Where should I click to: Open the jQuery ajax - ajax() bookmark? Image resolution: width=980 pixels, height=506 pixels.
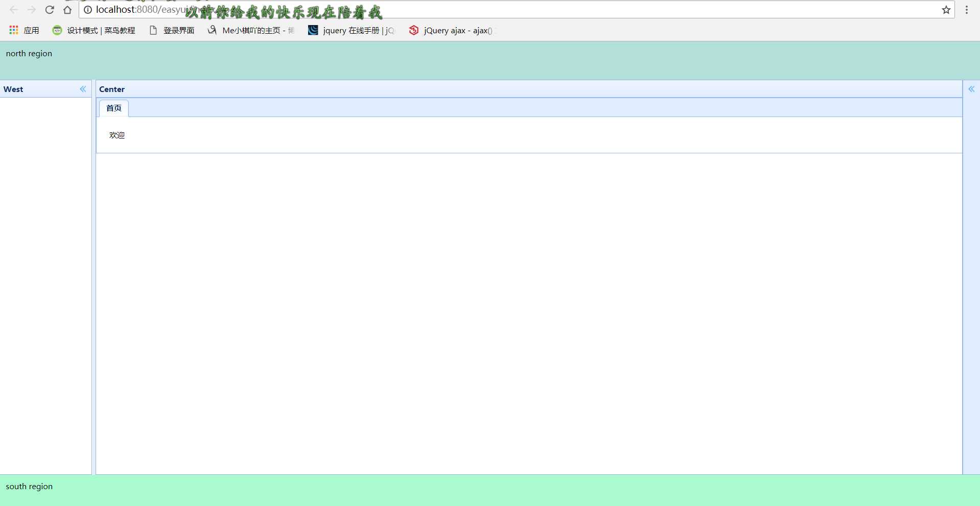click(451, 30)
